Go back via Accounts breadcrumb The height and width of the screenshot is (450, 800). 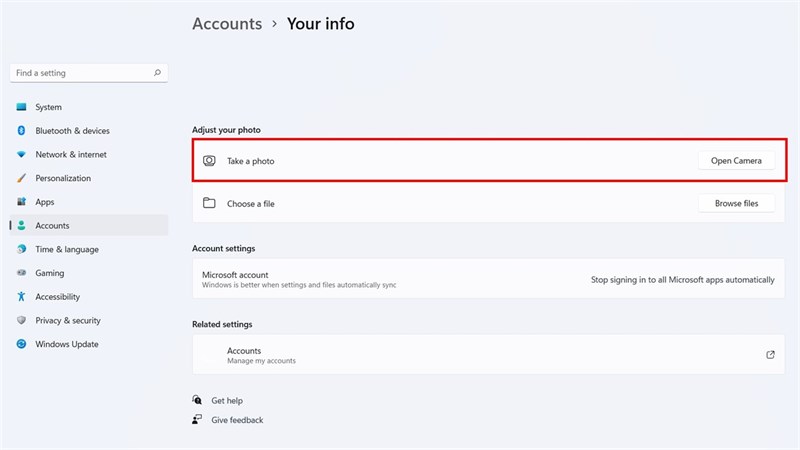click(x=227, y=23)
